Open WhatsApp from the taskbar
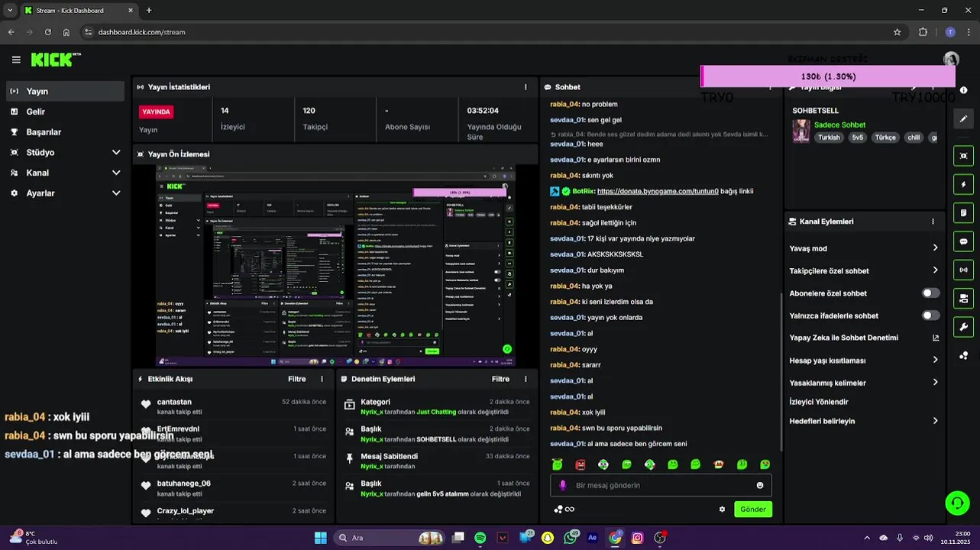 (570, 538)
